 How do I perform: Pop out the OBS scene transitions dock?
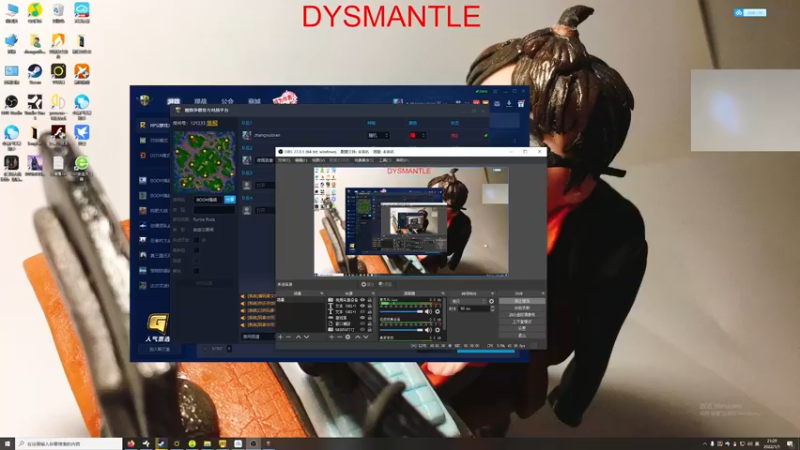pos(492,293)
